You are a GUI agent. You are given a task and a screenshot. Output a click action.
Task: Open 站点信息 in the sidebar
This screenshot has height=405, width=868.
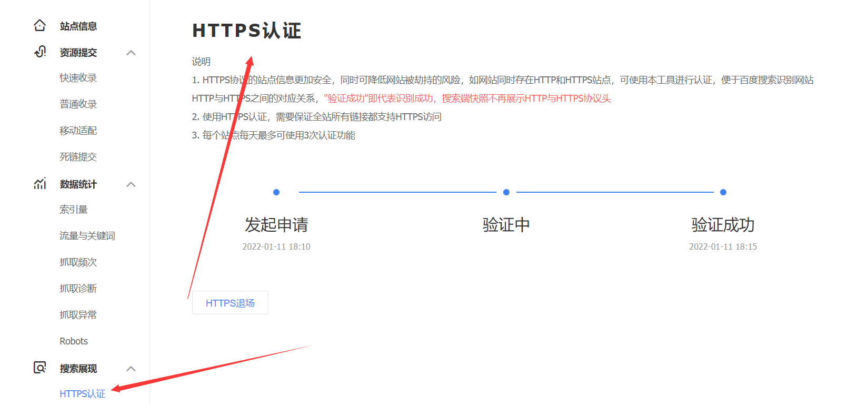click(x=78, y=26)
